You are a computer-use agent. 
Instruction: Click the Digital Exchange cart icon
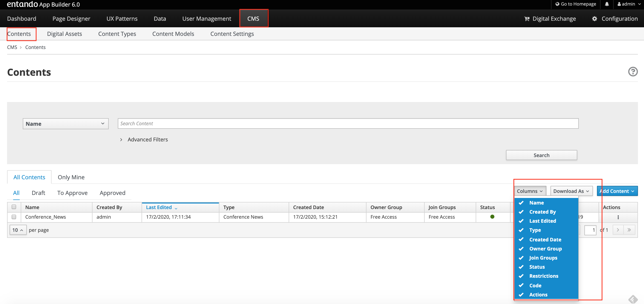tap(527, 19)
